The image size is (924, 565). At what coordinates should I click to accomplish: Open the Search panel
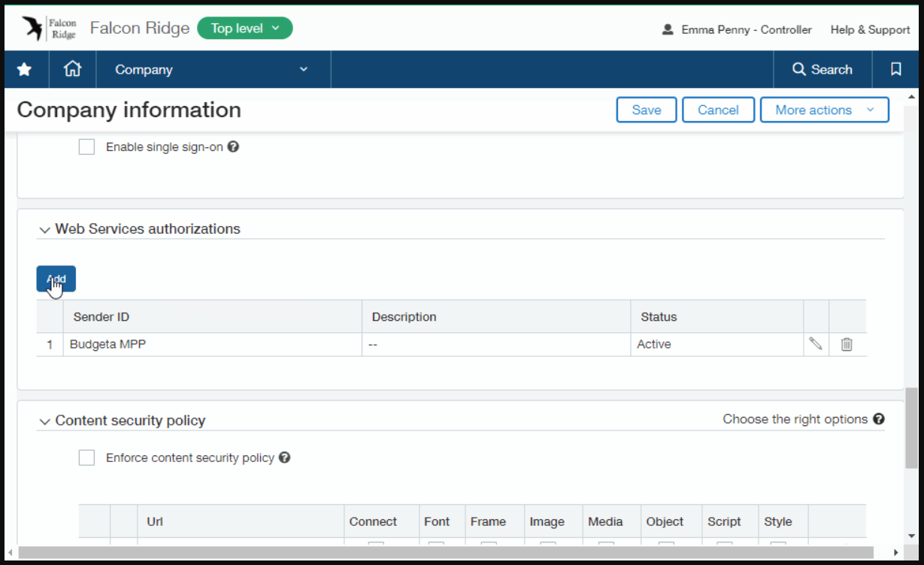click(823, 69)
